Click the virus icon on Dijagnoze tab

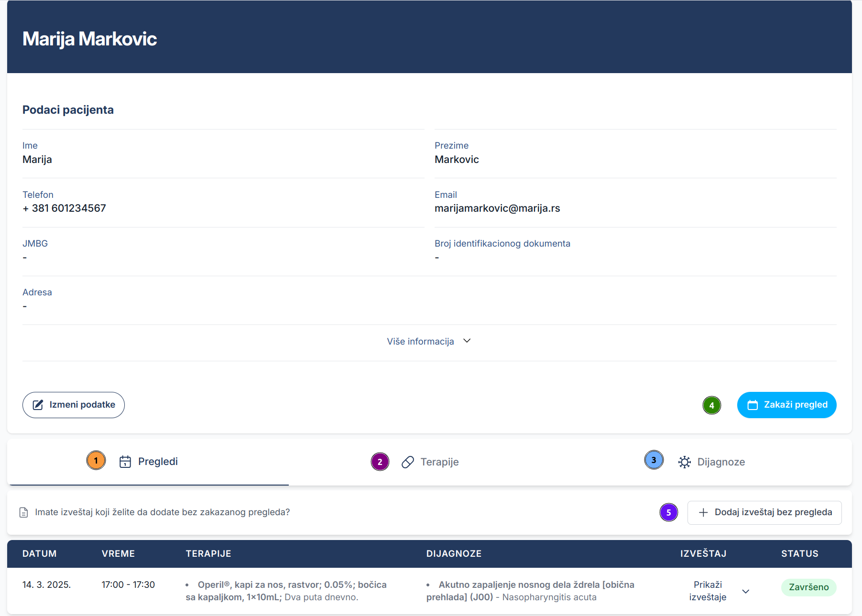tap(685, 462)
